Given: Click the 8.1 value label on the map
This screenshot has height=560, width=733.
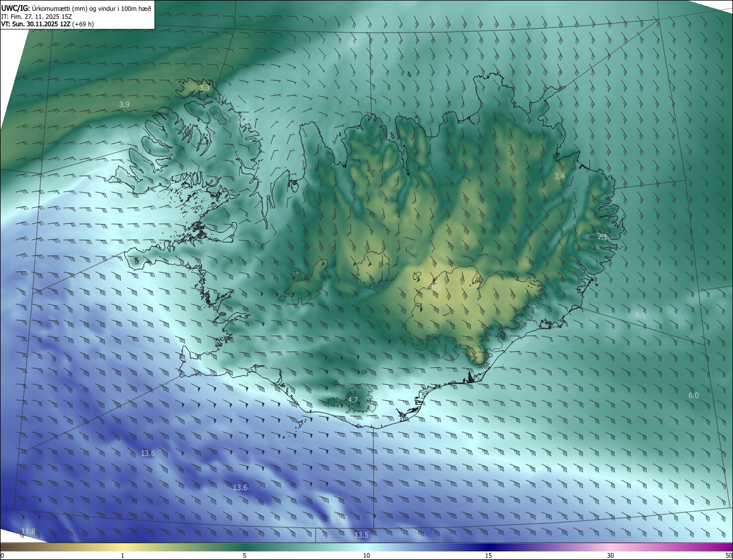Looking at the screenshot, I should (x=640, y=316).
